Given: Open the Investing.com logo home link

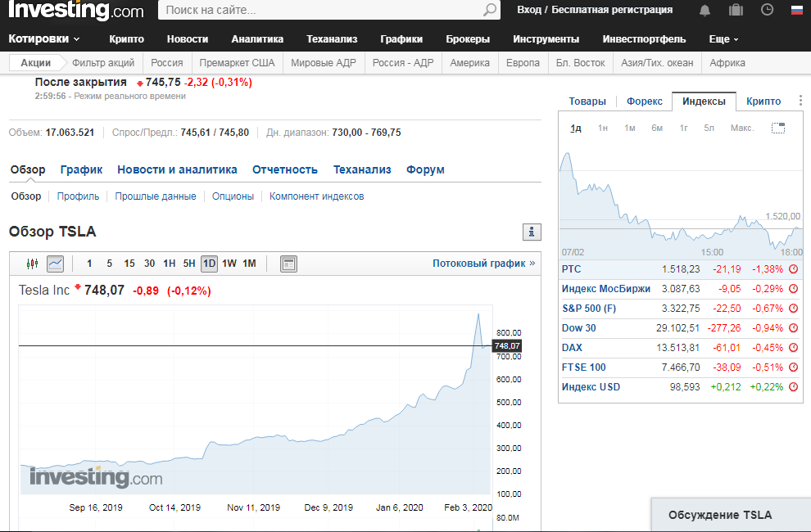Looking at the screenshot, I should 76,9.
